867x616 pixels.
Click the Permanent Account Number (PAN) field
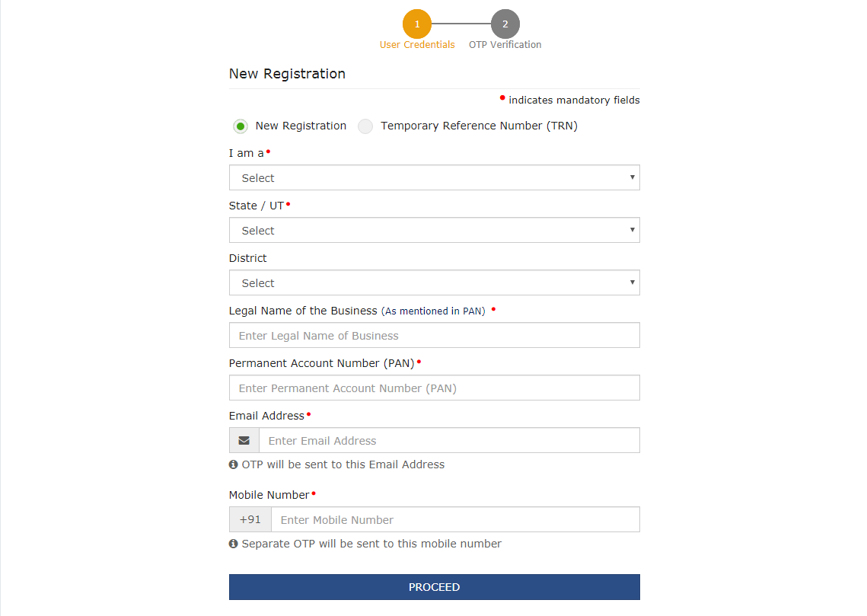tap(435, 388)
